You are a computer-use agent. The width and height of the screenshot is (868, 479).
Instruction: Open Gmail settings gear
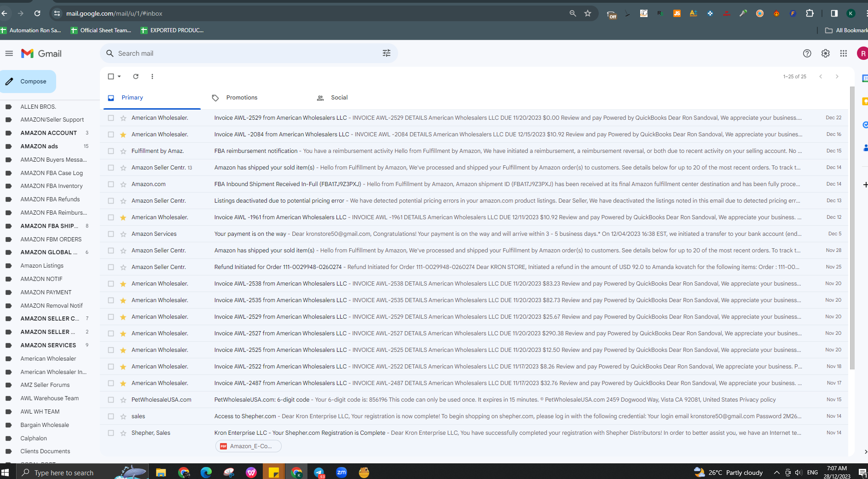coord(825,53)
